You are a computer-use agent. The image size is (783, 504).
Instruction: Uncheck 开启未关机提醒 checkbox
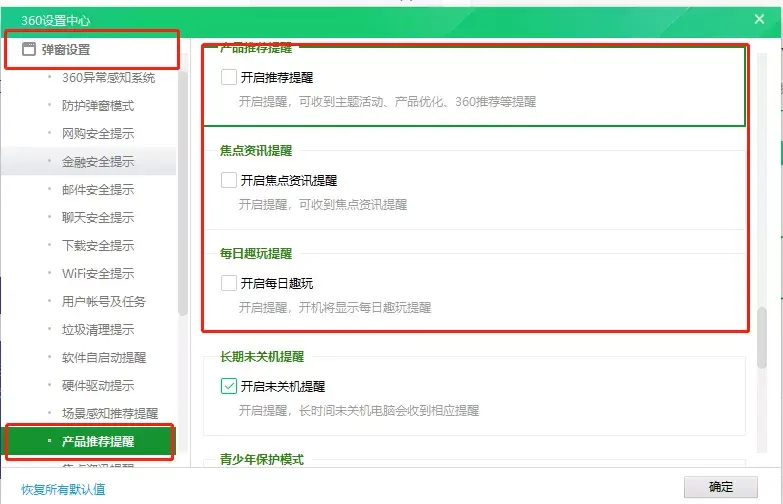(x=229, y=386)
